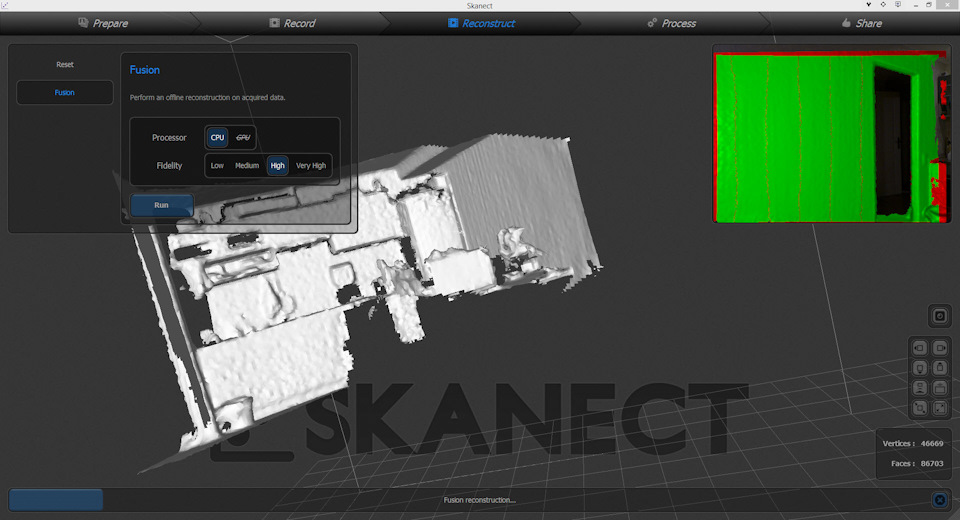Viewport: 960px width, 520px height.
Task: Click the monitor icon in the title bar
Action: [x=898, y=5]
